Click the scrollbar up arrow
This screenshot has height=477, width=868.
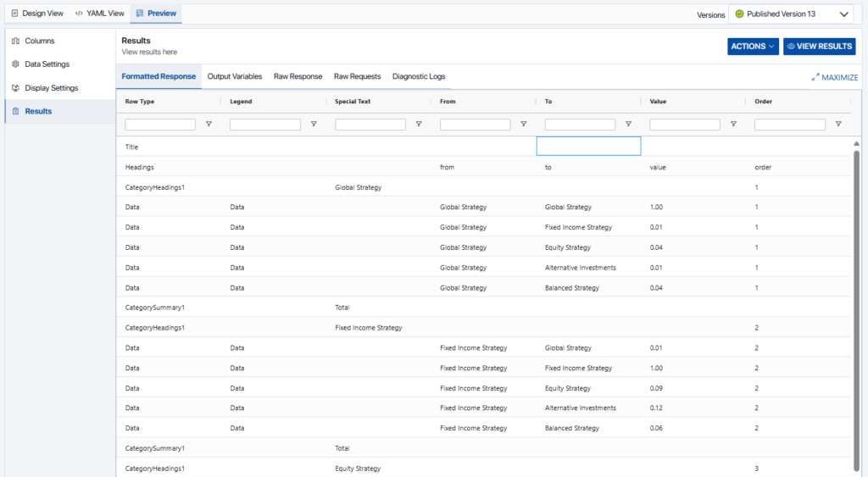[x=856, y=143]
